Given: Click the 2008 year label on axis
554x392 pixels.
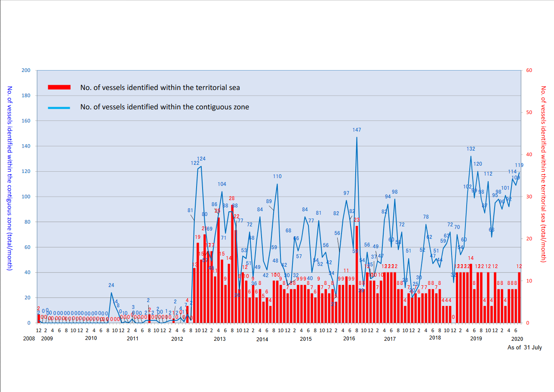Looking at the screenshot, I should (x=29, y=339).
